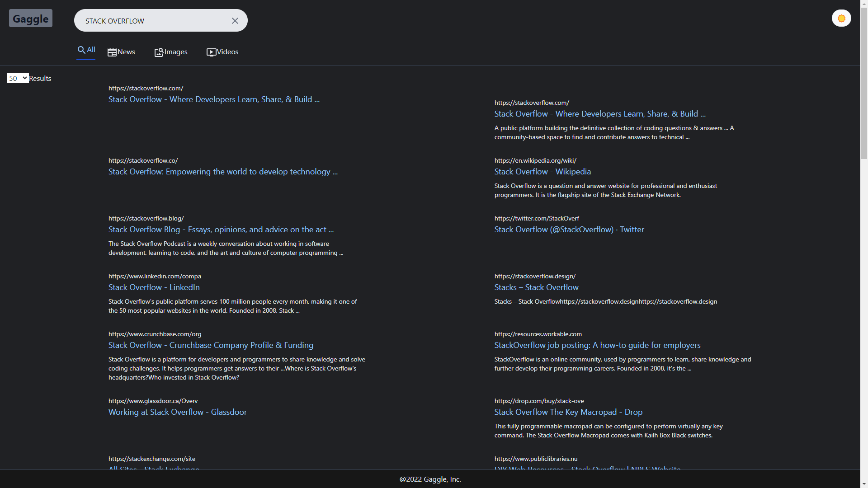868x488 pixels.
Task: Switch to the Videos tab label
Action: 227,52
